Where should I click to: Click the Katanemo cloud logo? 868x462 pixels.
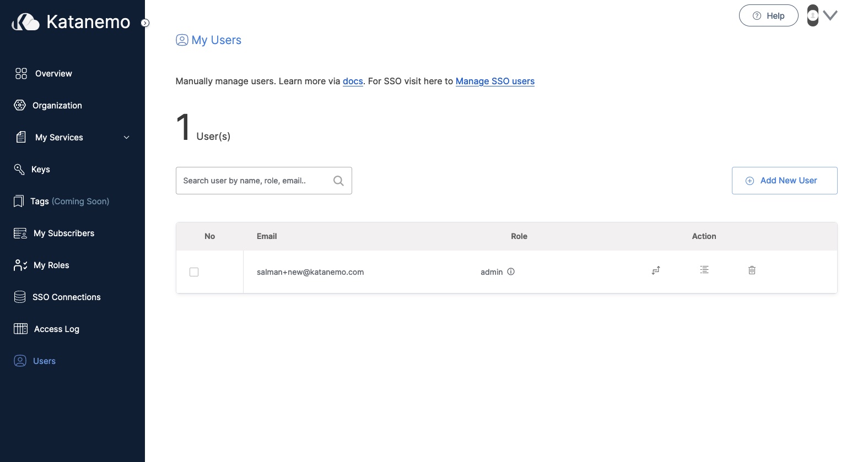click(26, 22)
